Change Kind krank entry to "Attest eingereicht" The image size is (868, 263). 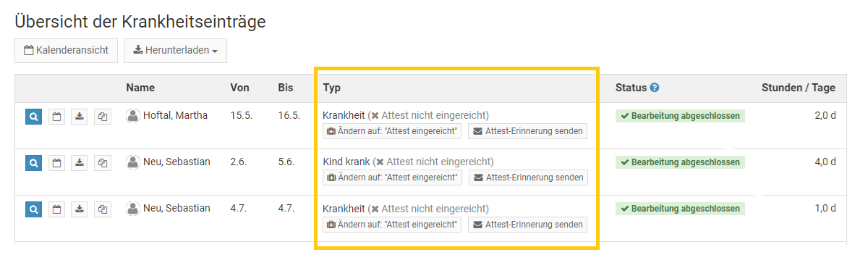pos(392,178)
